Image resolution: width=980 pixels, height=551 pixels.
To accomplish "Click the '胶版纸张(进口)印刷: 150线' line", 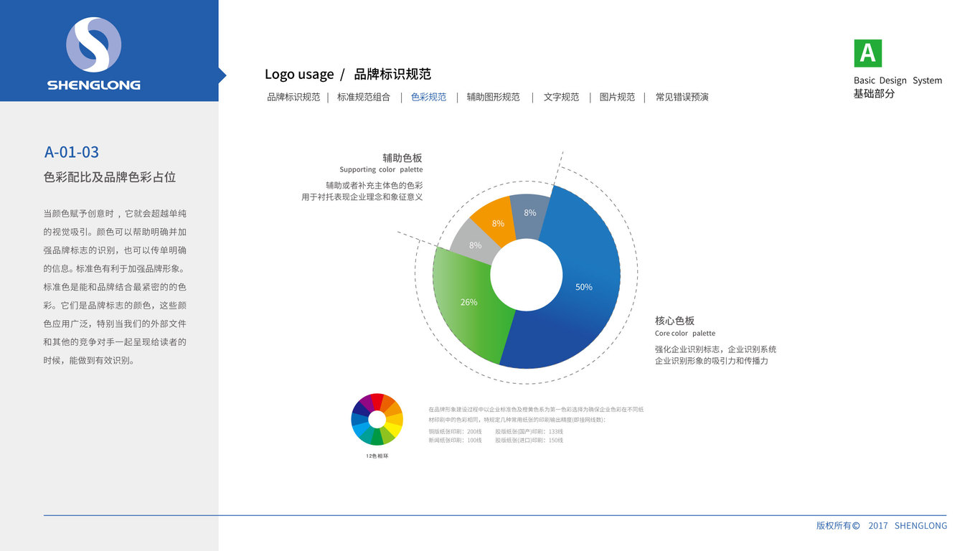I will [x=529, y=440].
